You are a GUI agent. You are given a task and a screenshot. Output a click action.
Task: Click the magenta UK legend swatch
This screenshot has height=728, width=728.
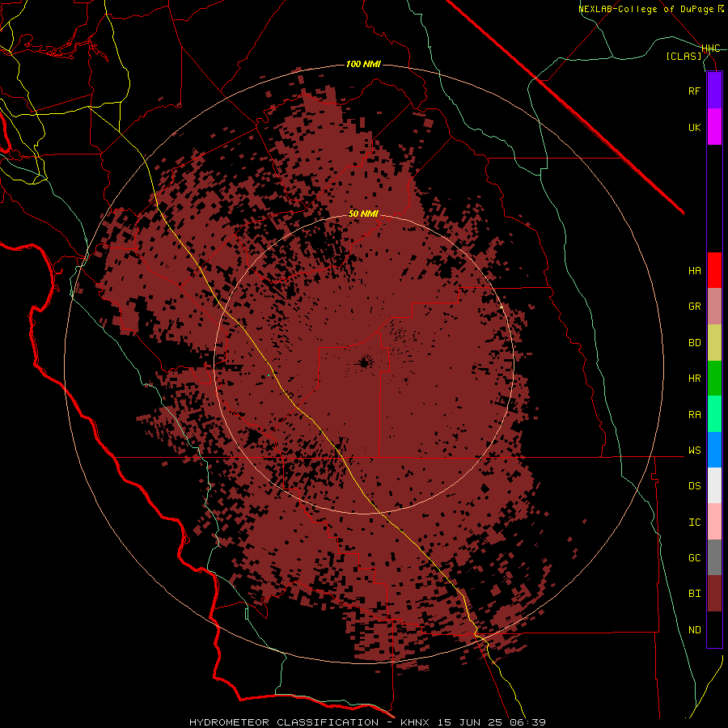pos(714,127)
